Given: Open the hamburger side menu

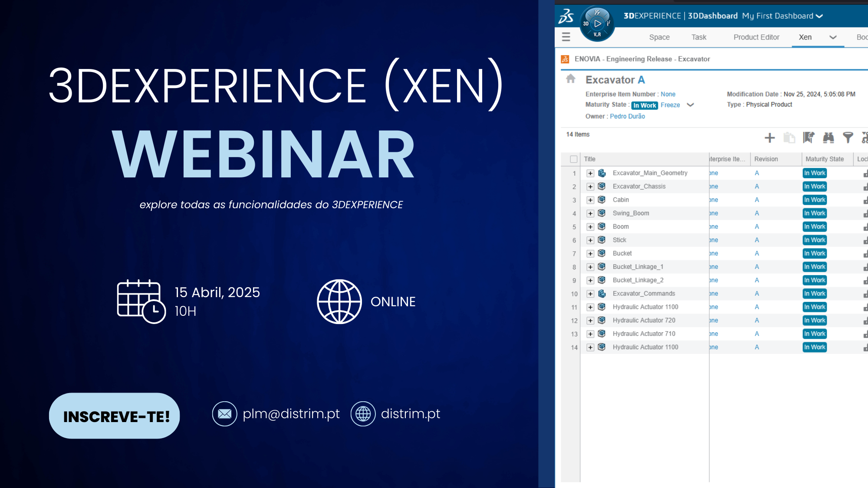Looking at the screenshot, I should point(566,37).
